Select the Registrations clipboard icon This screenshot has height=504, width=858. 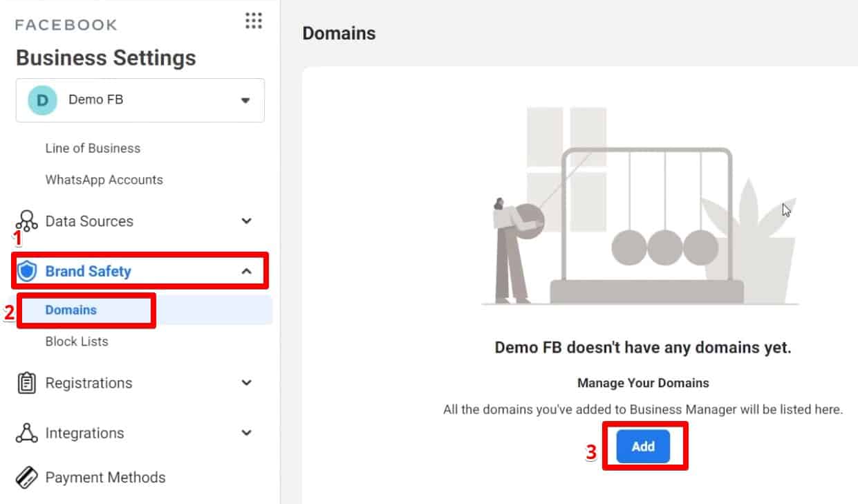click(x=26, y=383)
